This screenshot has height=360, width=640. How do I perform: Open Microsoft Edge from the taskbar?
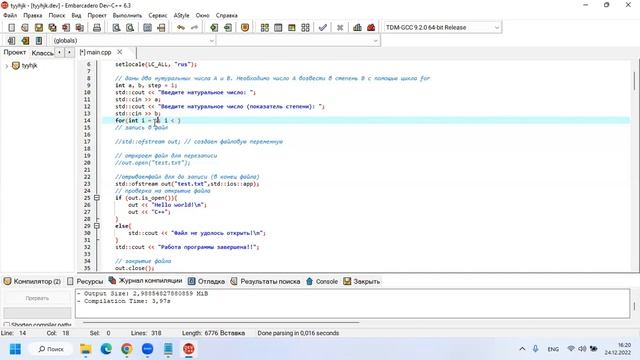coord(106,349)
